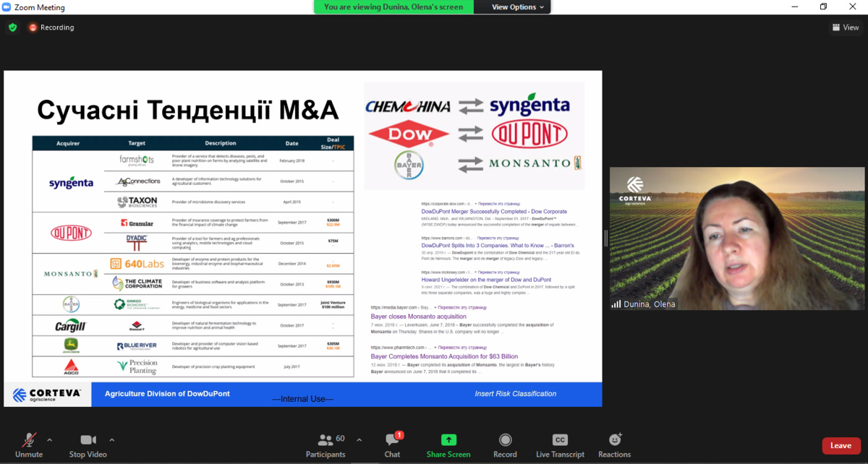Viewport: 868px width, 464px height.
Task: Open the Participants panel
Action: point(325,444)
